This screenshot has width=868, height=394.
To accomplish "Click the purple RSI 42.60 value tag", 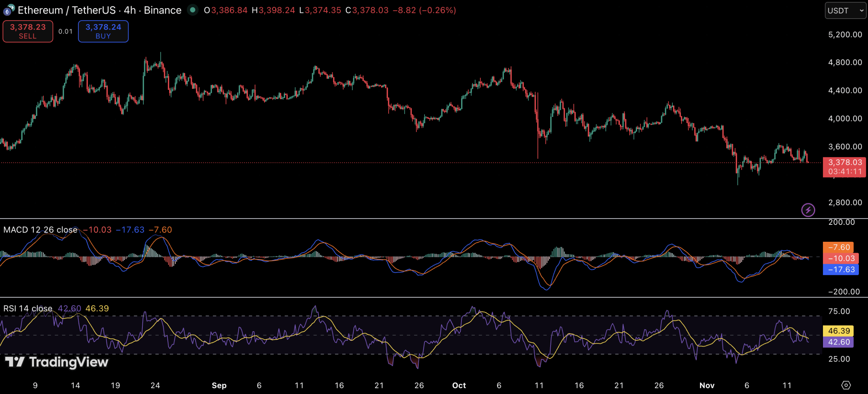I will coord(839,342).
